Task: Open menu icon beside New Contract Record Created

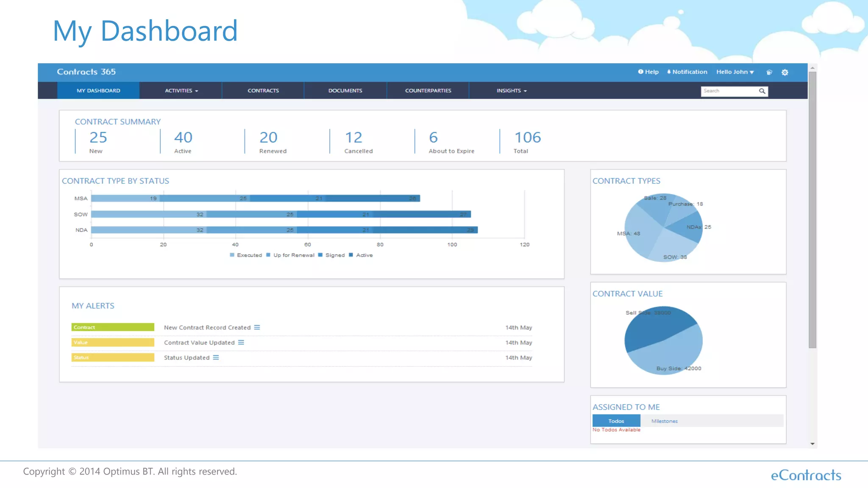Action: pyautogui.click(x=257, y=327)
